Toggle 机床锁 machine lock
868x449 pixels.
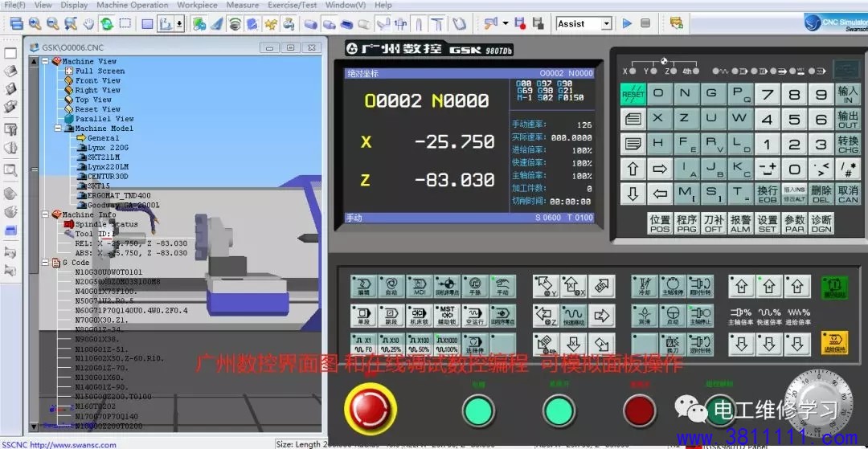coord(419,315)
